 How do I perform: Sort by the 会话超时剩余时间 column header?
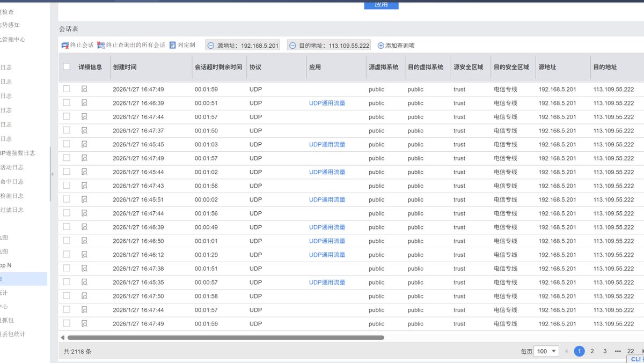point(218,67)
